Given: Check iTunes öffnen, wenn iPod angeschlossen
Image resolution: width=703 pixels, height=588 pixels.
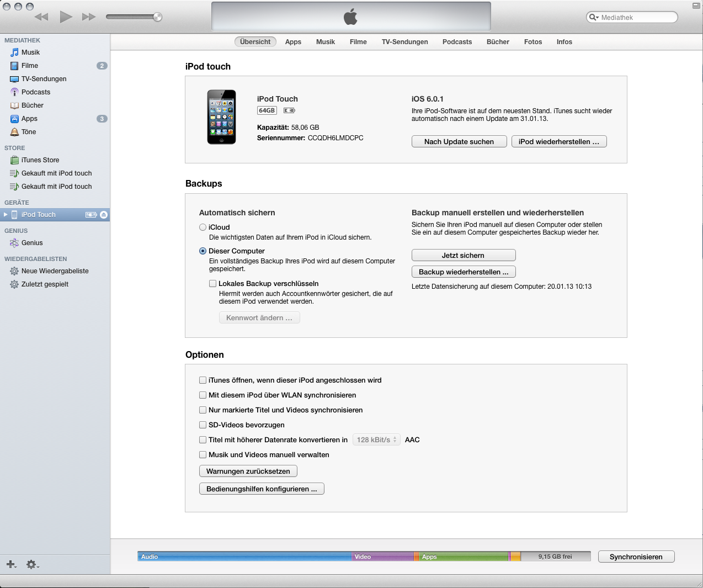Looking at the screenshot, I should [x=203, y=380].
